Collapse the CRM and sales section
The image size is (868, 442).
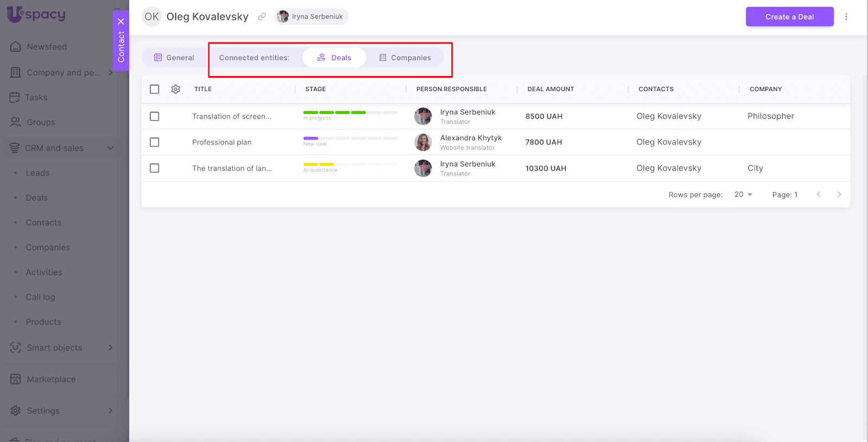[x=111, y=148]
